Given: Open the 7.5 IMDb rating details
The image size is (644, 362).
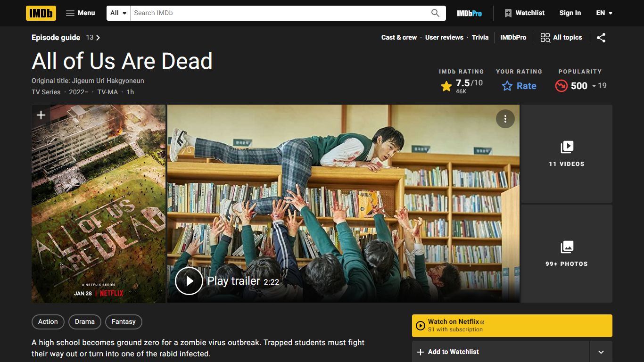Looking at the screenshot, I should pyautogui.click(x=462, y=86).
